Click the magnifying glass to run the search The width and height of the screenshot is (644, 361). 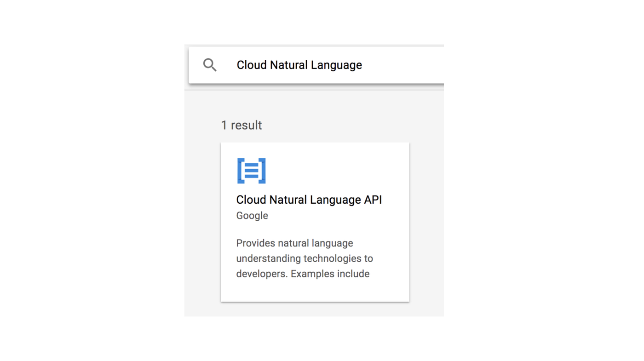point(209,64)
